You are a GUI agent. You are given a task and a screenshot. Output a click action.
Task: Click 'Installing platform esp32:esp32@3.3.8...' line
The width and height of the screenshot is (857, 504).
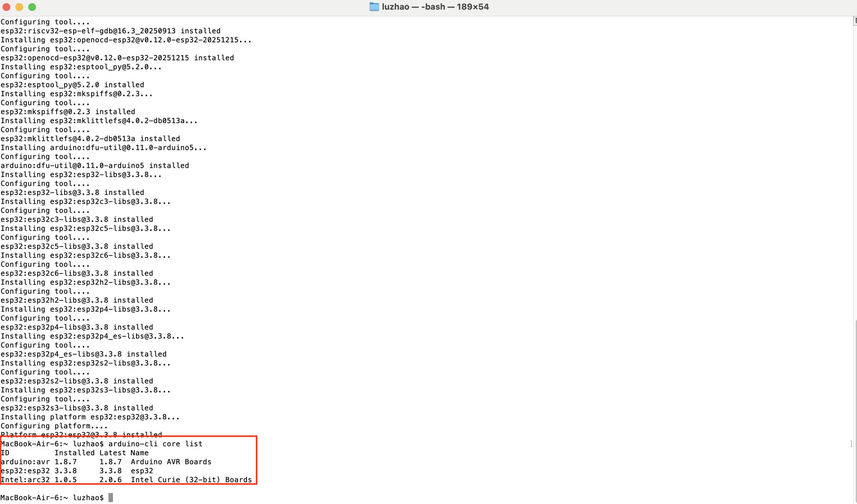pos(90,417)
